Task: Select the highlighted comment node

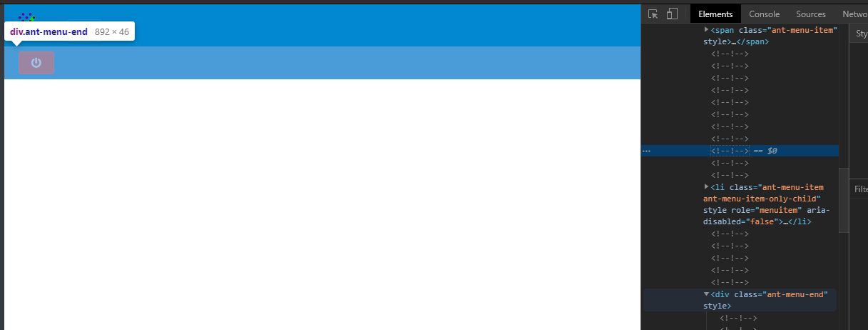Action: [x=730, y=151]
